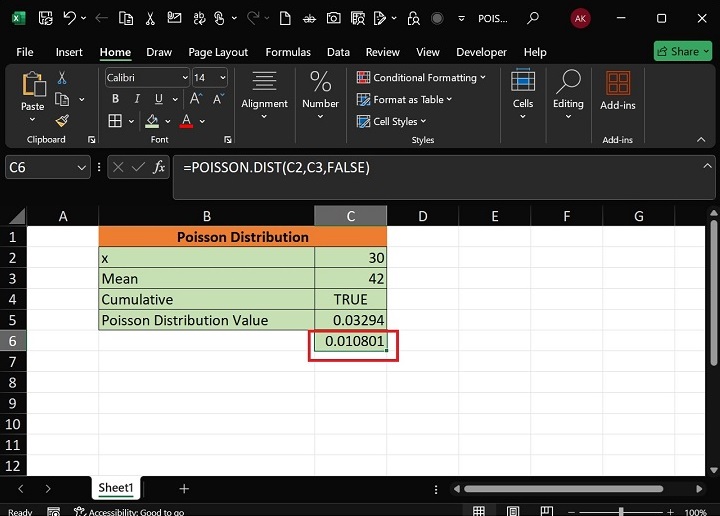This screenshot has height=516, width=720.
Task: Click the green Share button
Action: pyautogui.click(x=682, y=51)
